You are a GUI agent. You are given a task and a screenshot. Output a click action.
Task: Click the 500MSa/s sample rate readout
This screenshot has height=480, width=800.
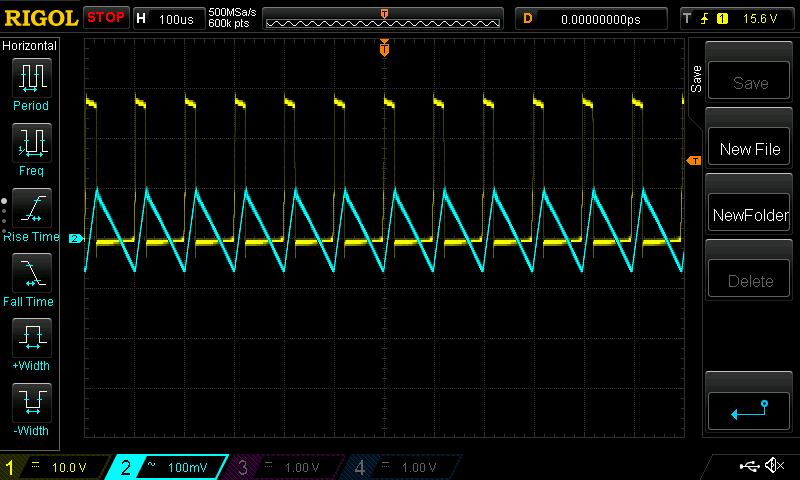click(x=232, y=12)
